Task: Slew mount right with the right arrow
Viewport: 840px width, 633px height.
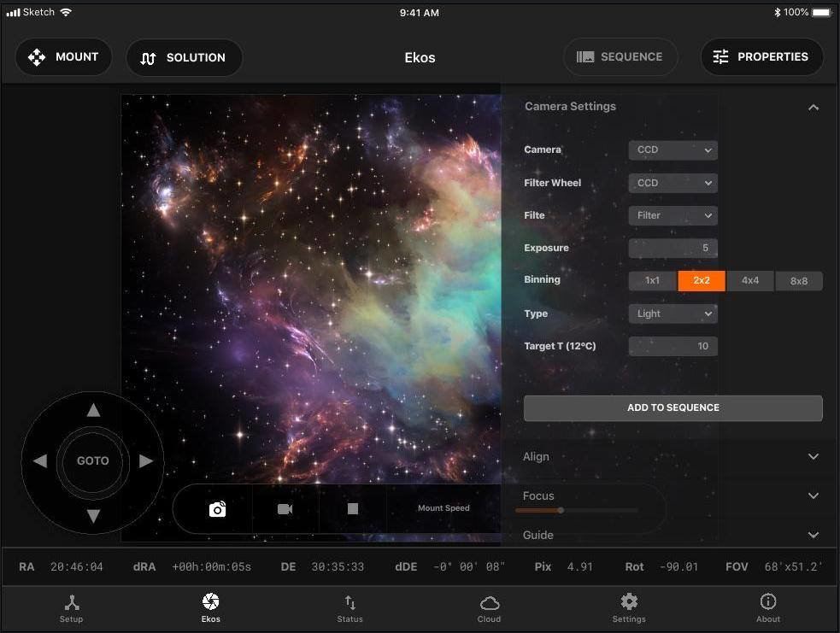Action: click(x=146, y=460)
